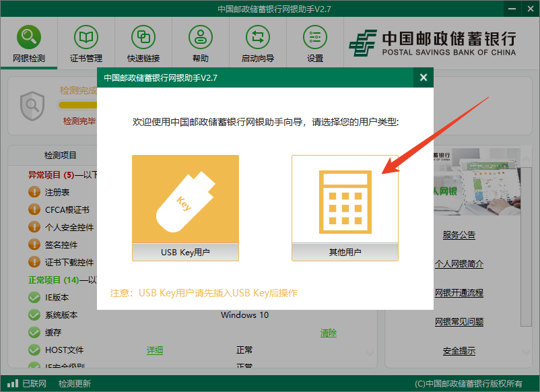Screen dimensions: 540x392
Task: Open the 网银常见问题 link
Action: pyautogui.click(x=459, y=322)
